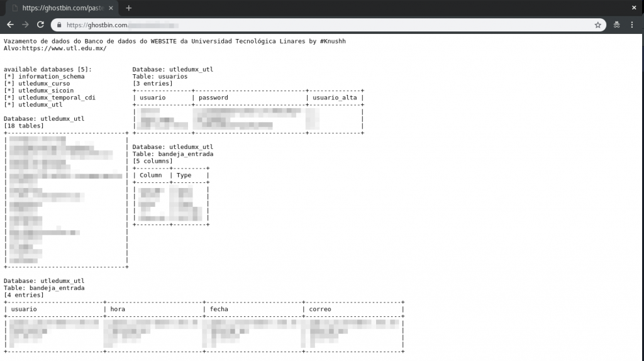
Task: Select the target URL https://www.utl.edu.mx/
Action: pyautogui.click(x=64, y=48)
